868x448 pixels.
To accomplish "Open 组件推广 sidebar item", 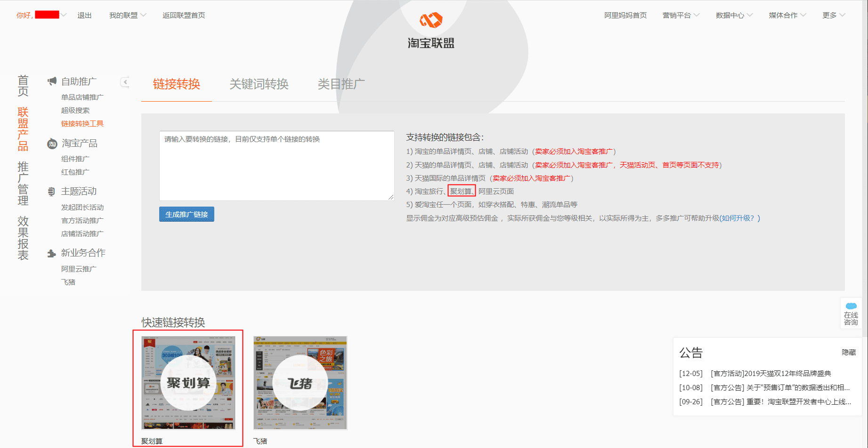I will coord(75,159).
